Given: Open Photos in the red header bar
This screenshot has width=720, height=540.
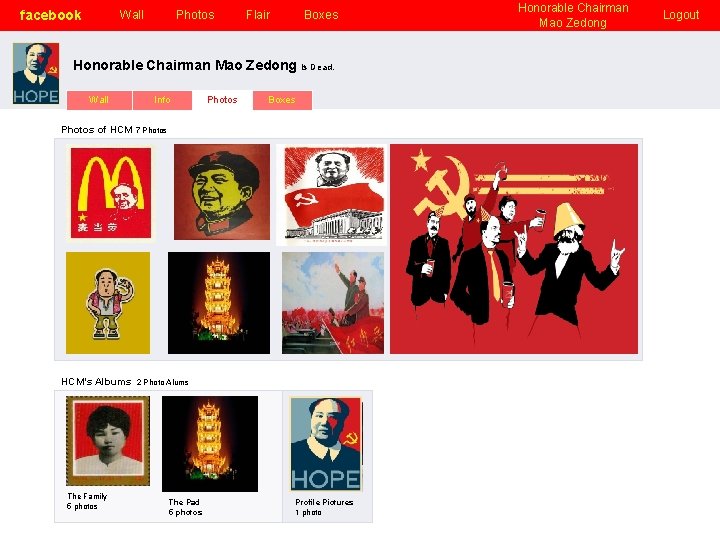Looking at the screenshot, I should [x=195, y=15].
